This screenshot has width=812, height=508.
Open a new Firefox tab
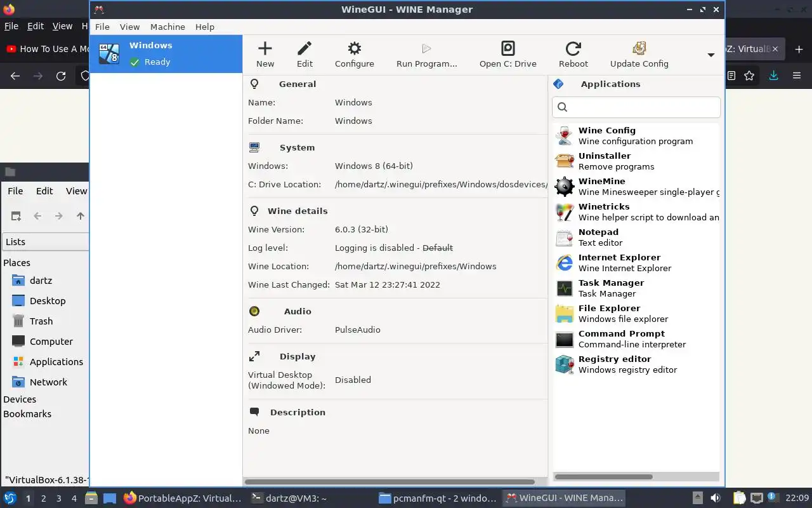coord(799,49)
